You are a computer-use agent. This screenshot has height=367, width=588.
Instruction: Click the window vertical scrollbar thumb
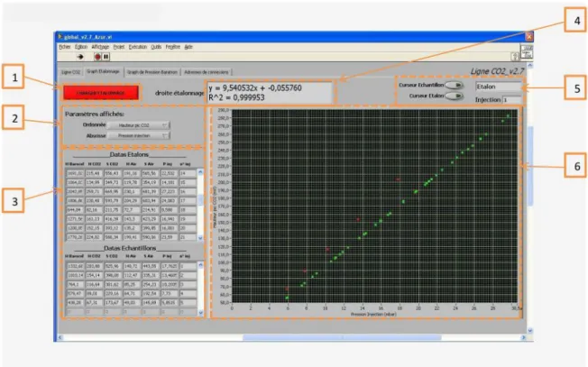tap(530, 166)
